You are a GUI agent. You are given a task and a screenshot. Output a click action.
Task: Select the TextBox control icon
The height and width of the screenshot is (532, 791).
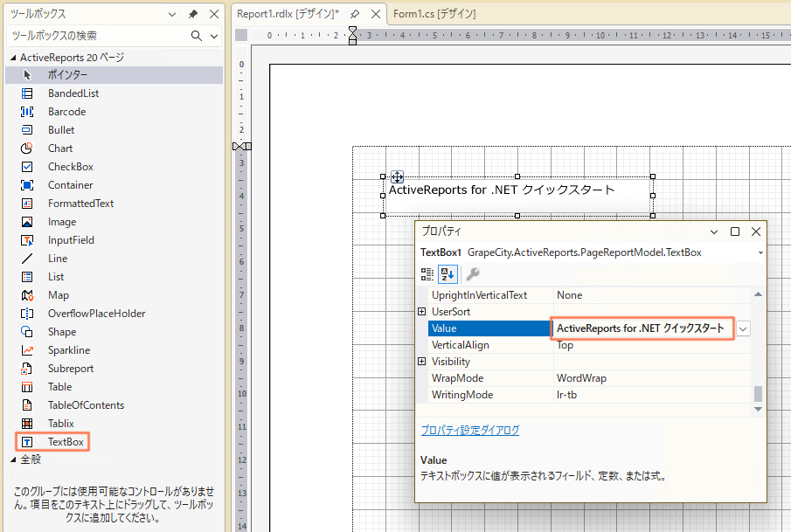point(27,442)
